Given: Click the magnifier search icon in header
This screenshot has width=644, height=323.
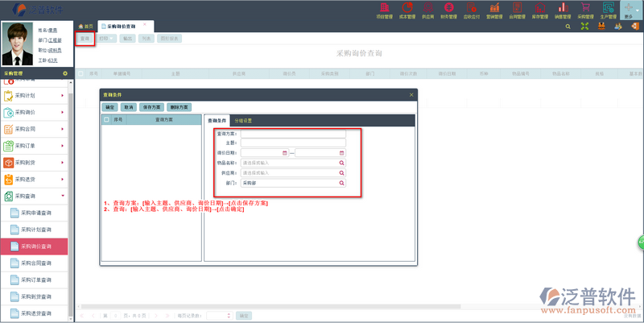Looking at the screenshot, I should click(x=568, y=27).
